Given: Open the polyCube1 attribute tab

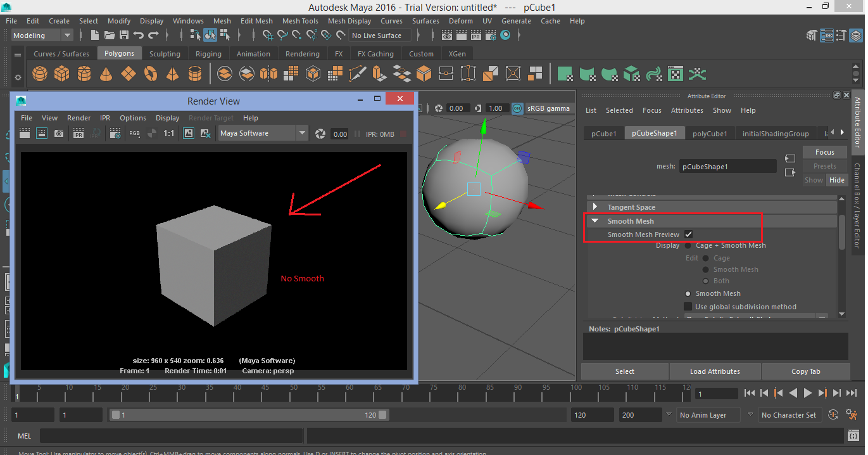Looking at the screenshot, I should coord(709,134).
